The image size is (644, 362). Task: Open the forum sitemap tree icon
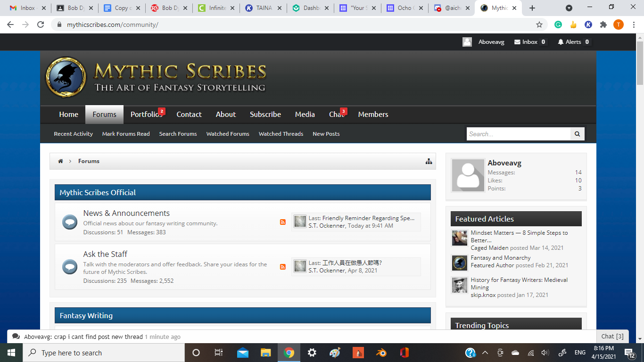coord(429,161)
